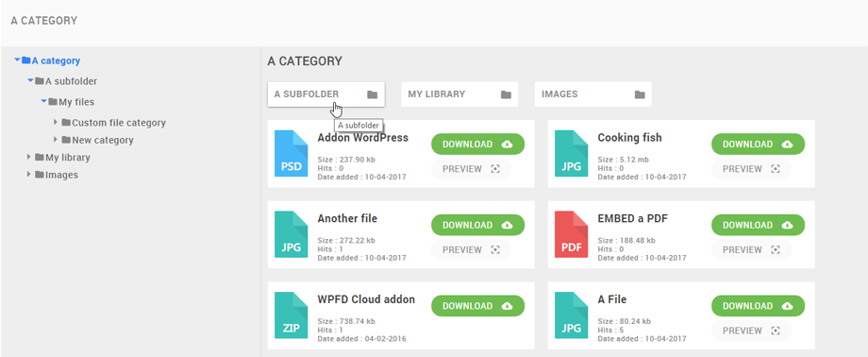Preview the Cooking fish image
Viewport: 868px width, 357px height.
pos(751,169)
